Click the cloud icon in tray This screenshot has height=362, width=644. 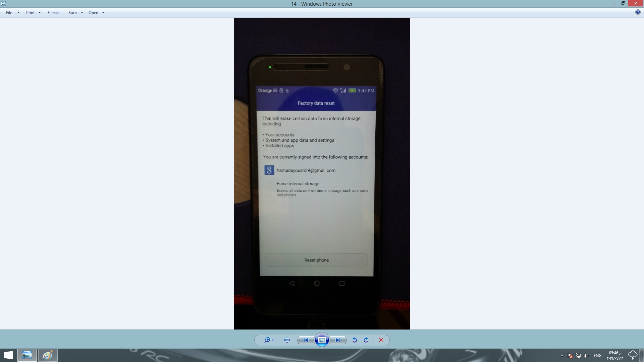[x=633, y=355]
